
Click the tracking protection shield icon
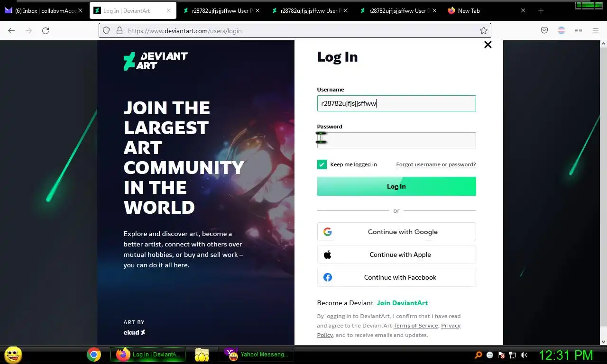[106, 30]
